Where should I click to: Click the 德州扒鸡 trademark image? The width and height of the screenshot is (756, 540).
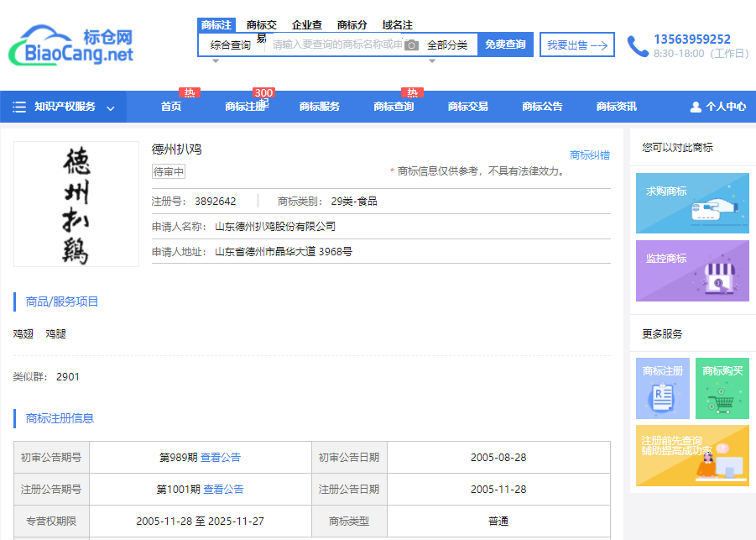(x=76, y=204)
